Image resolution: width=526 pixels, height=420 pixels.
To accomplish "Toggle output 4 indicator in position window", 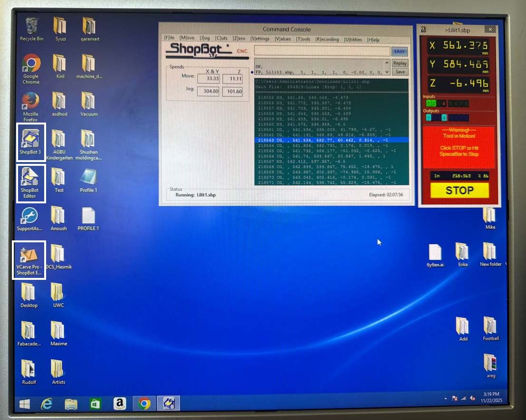I will [444, 118].
